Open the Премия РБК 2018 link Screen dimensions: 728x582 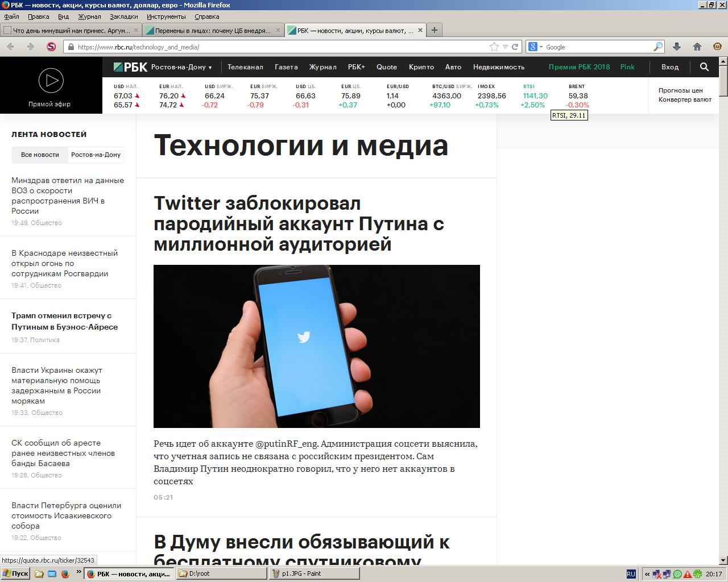579,67
